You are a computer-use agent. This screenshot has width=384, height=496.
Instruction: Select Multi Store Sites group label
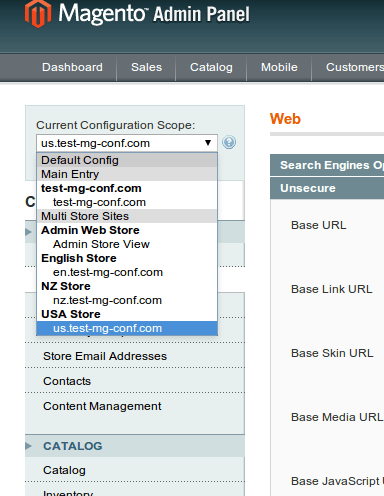tap(127, 216)
